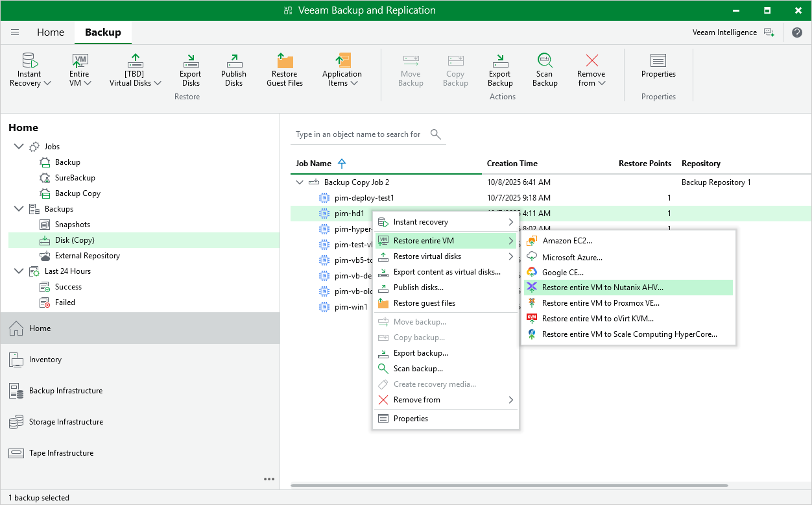Screen dimensions: 812x505
Task: Sort by Creation Time column header
Action: (x=512, y=164)
